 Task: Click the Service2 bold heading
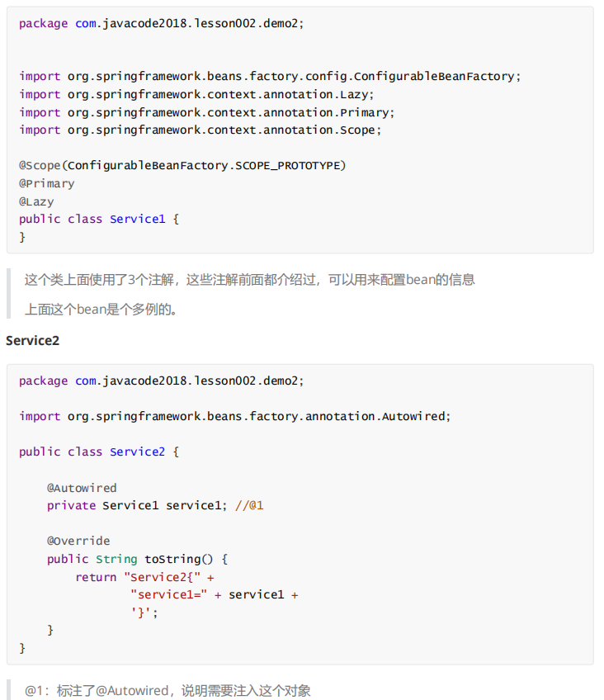33,340
